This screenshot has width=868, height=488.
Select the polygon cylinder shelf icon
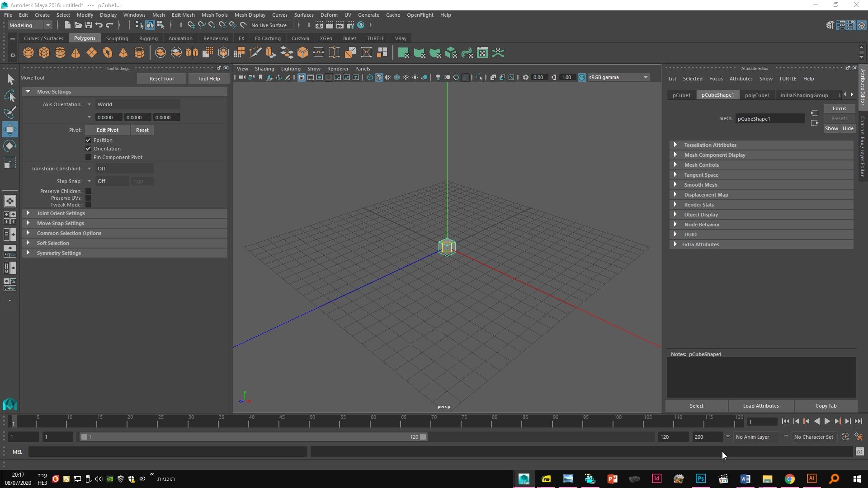(60, 53)
